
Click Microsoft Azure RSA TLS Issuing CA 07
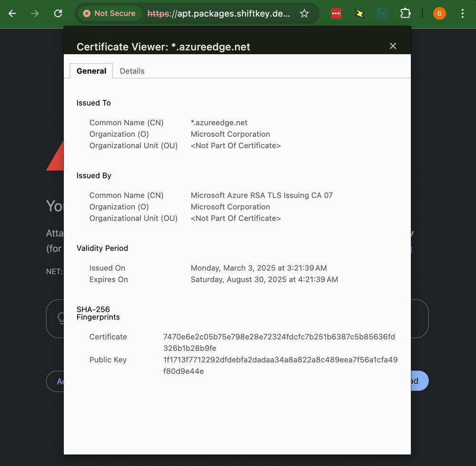261,195
